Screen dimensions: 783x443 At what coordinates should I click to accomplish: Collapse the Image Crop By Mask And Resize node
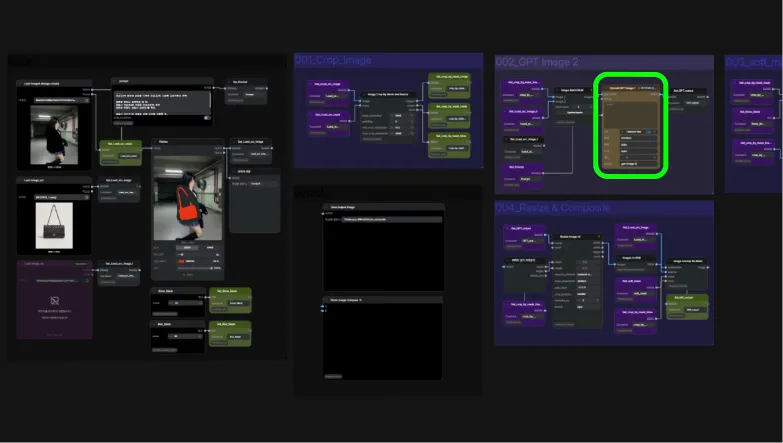click(x=364, y=94)
